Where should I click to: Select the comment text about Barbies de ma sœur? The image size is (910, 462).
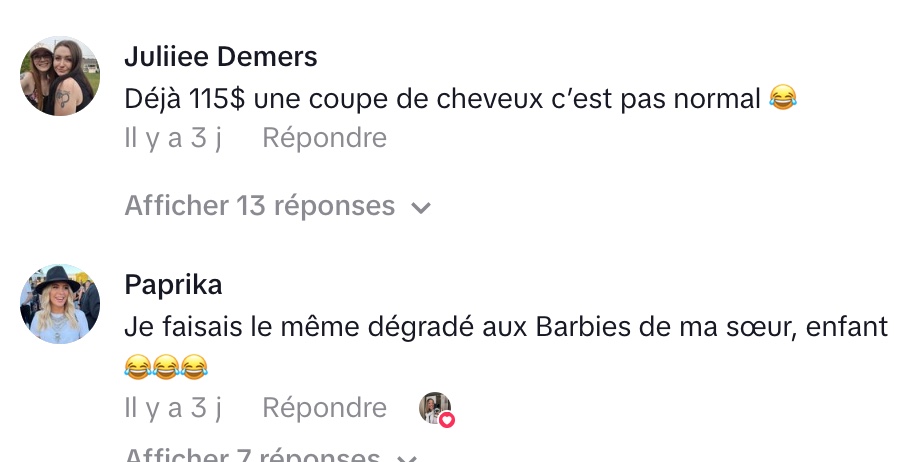(x=506, y=346)
